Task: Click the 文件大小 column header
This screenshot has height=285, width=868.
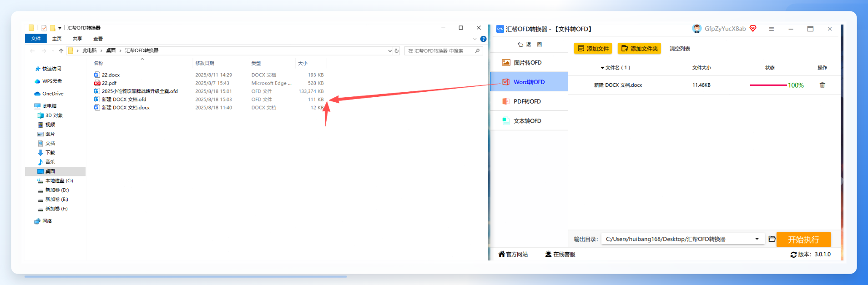Action: [701, 68]
